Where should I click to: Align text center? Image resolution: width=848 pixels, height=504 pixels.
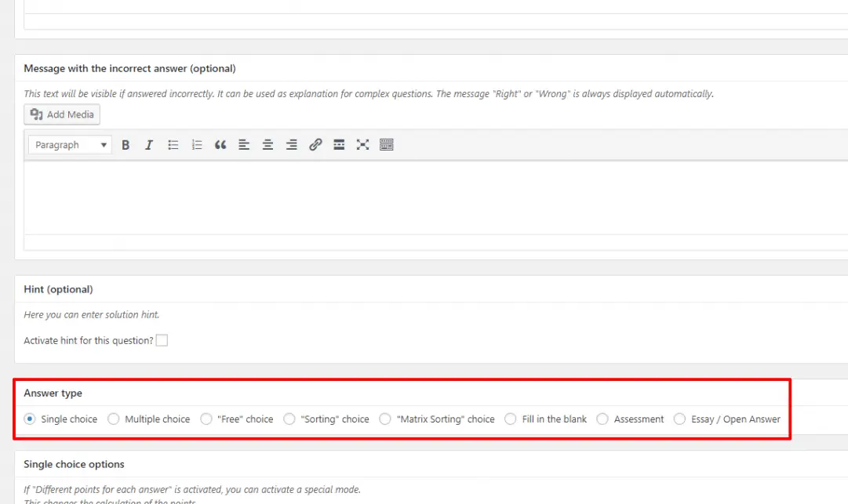click(x=268, y=145)
